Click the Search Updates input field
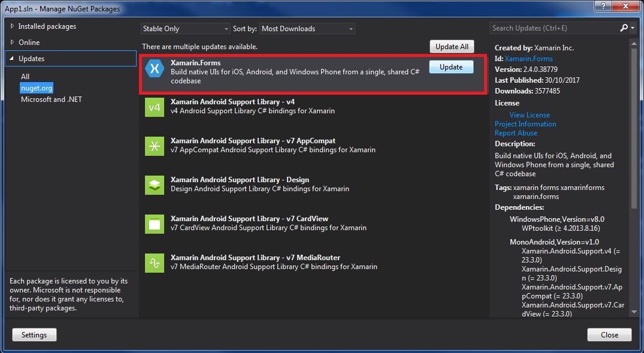Image resolution: width=644 pixels, height=353 pixels. (555, 28)
